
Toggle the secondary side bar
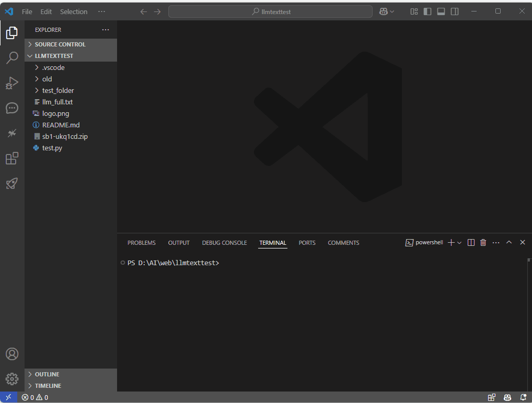(455, 11)
